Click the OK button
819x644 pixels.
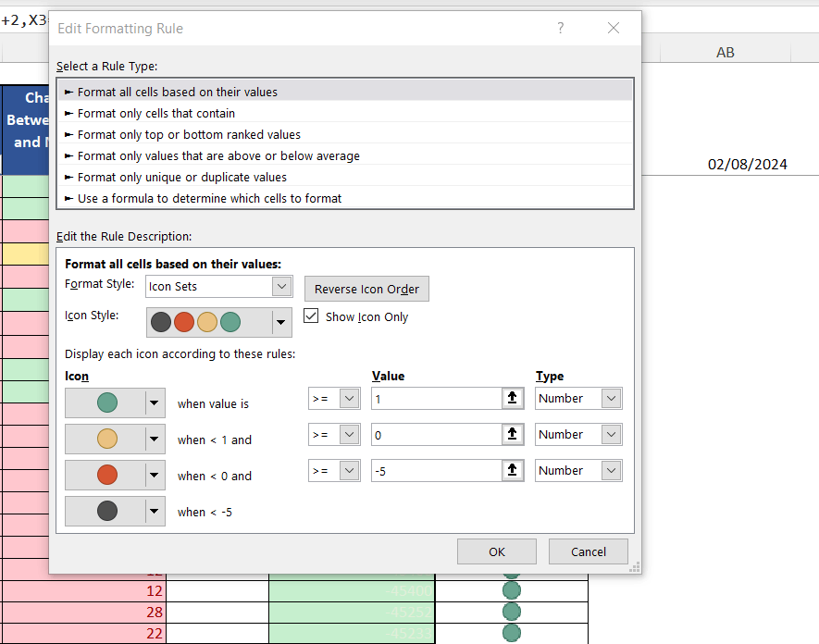(497, 551)
